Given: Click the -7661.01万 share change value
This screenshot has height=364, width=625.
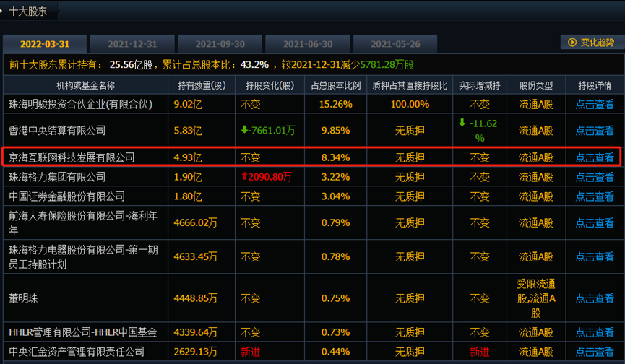Looking at the screenshot, I should tap(268, 131).
